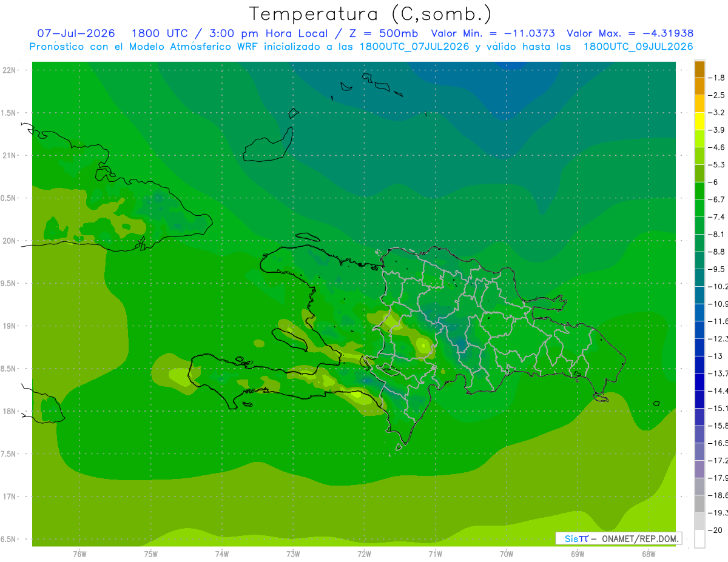
Task: Click the "68W" longitude axis label
Action: 649,554
